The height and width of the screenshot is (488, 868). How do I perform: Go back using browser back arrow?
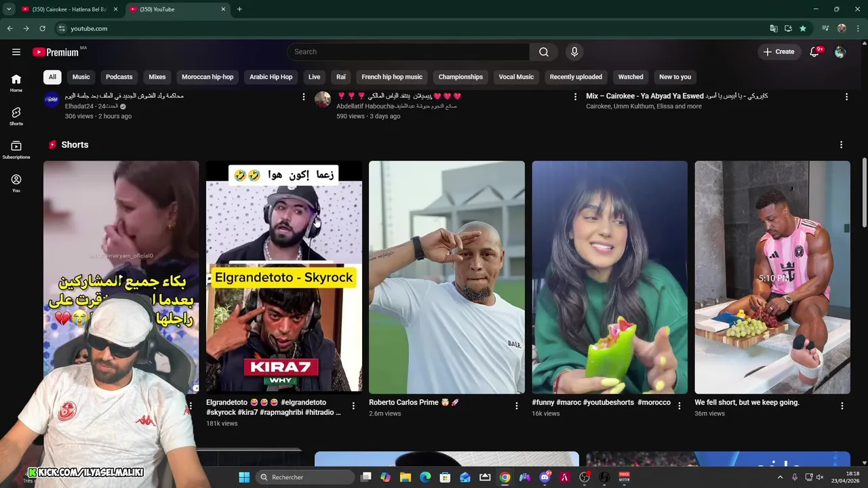[9, 28]
